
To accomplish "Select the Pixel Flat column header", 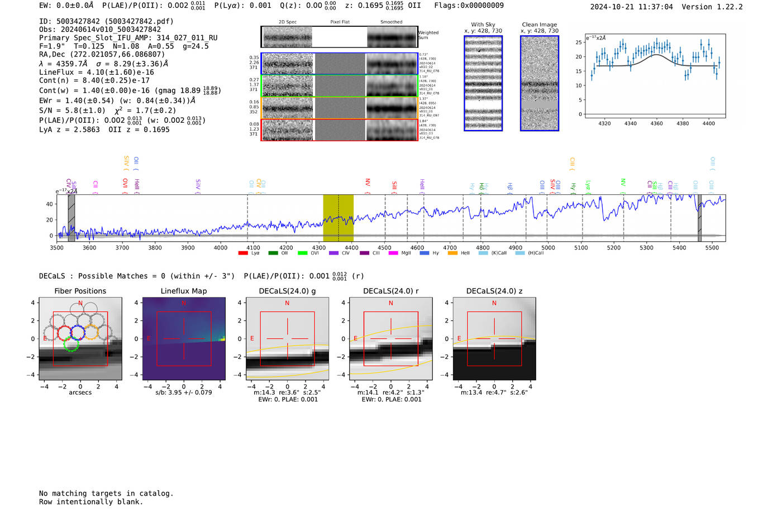I will (x=340, y=22).
